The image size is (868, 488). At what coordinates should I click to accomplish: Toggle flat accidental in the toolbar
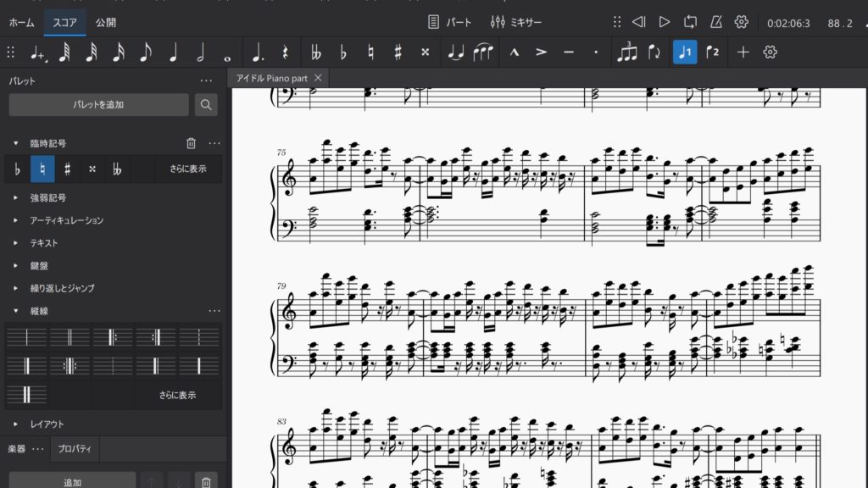point(343,52)
